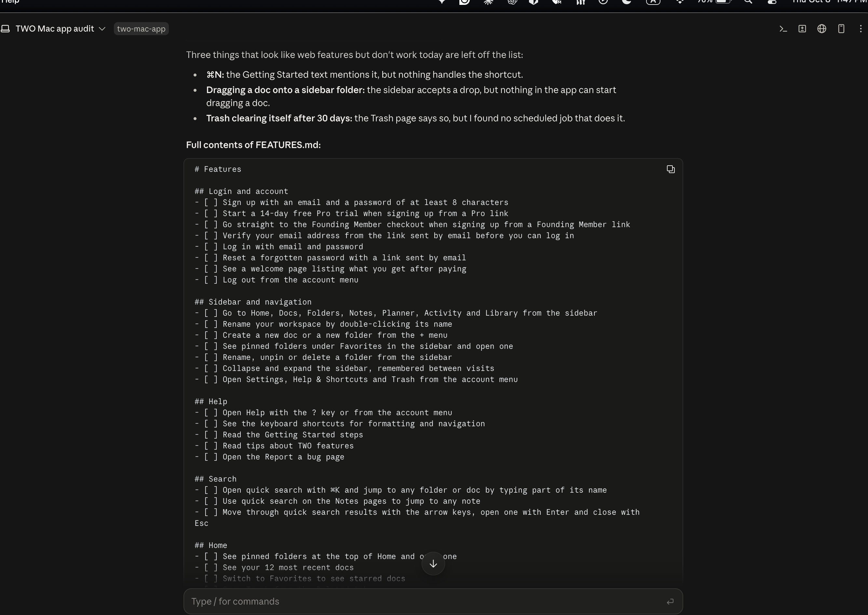Click the "Full contents of FEATURES.md:" heading

pyautogui.click(x=253, y=145)
